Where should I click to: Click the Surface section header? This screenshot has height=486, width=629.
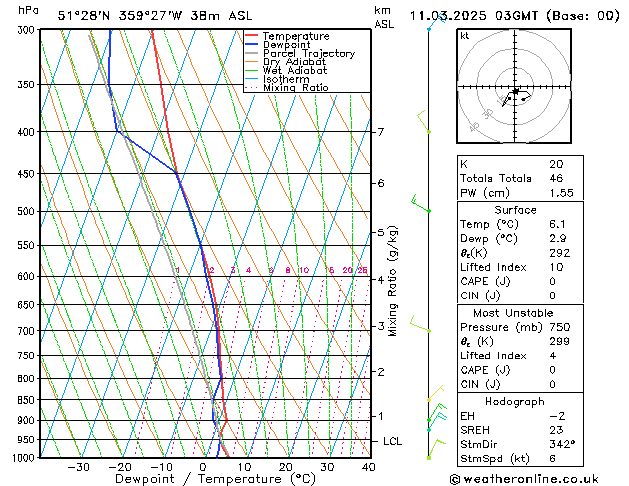514,210
